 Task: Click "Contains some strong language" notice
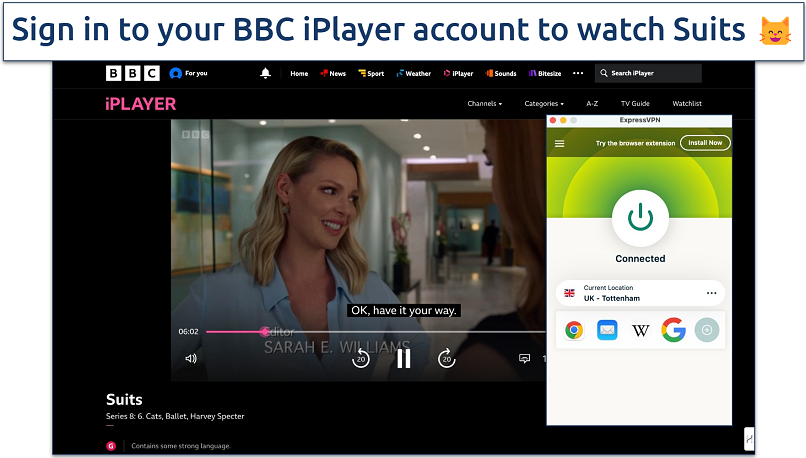click(181, 446)
